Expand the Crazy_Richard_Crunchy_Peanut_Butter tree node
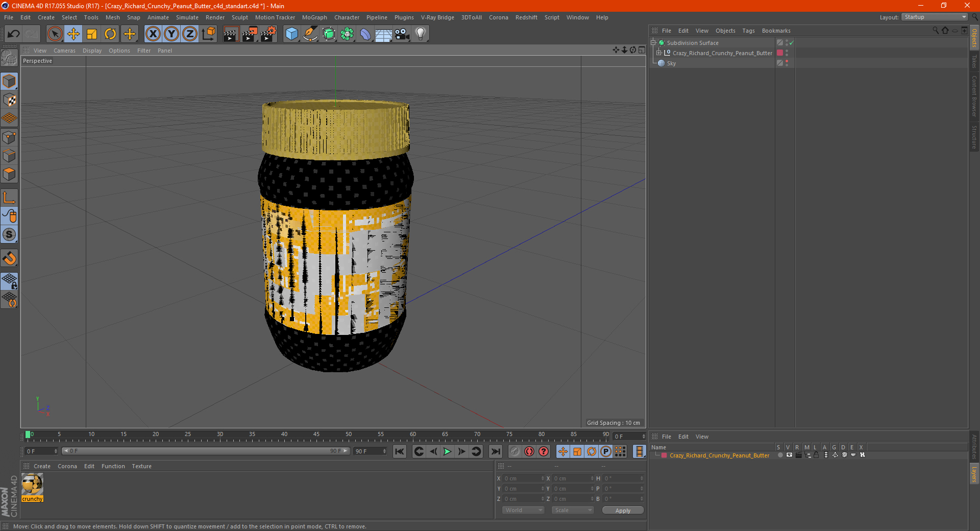 (659, 53)
